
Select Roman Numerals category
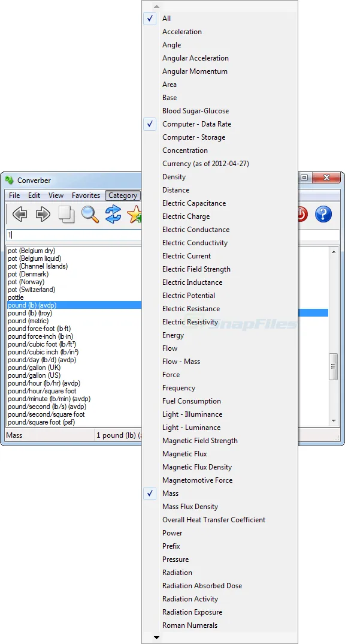pyautogui.click(x=220, y=625)
